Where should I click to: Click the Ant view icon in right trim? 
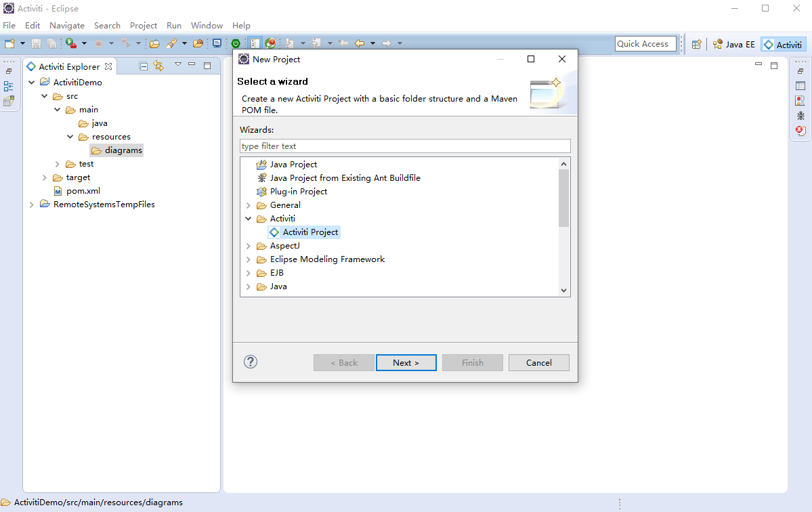pos(800,115)
